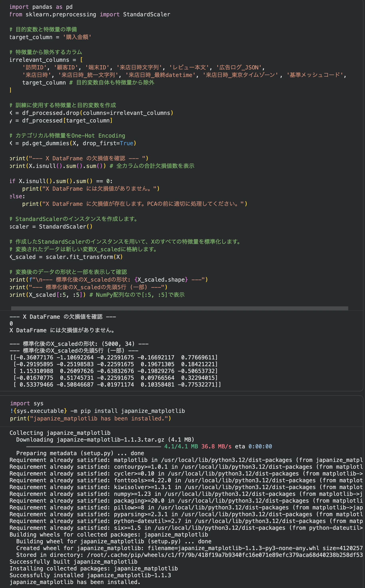The height and width of the screenshot is (588, 365).
Task: Click the requirement line for 'contourpy>=1.0.1'
Action: pos(186,467)
